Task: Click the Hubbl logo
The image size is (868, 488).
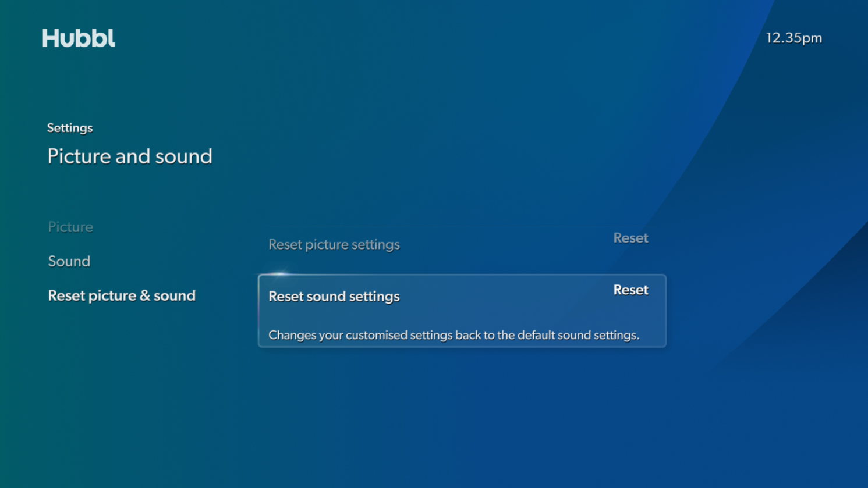Action: pyautogui.click(x=79, y=38)
